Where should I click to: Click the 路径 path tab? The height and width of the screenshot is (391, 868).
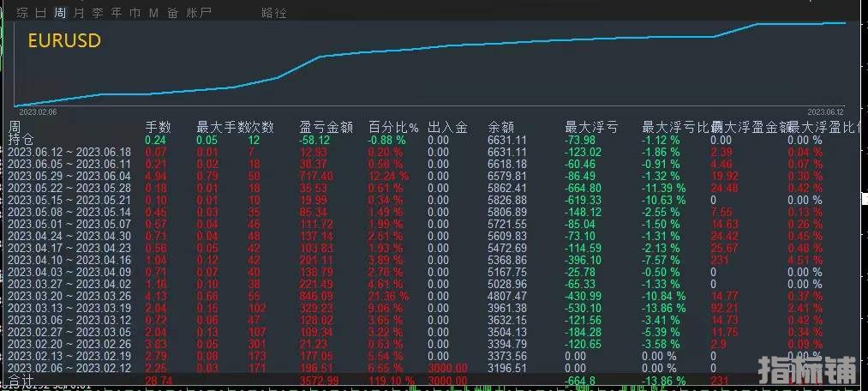click(x=273, y=13)
